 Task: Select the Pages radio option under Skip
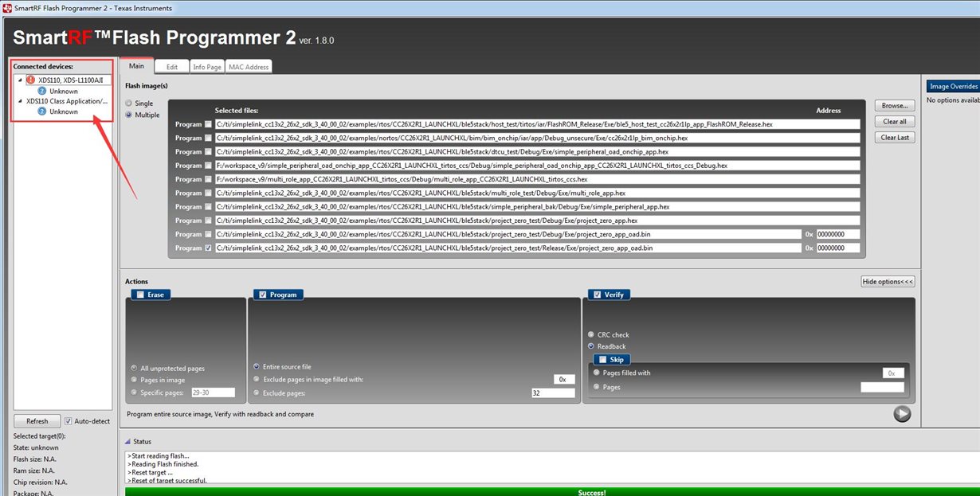tap(596, 387)
